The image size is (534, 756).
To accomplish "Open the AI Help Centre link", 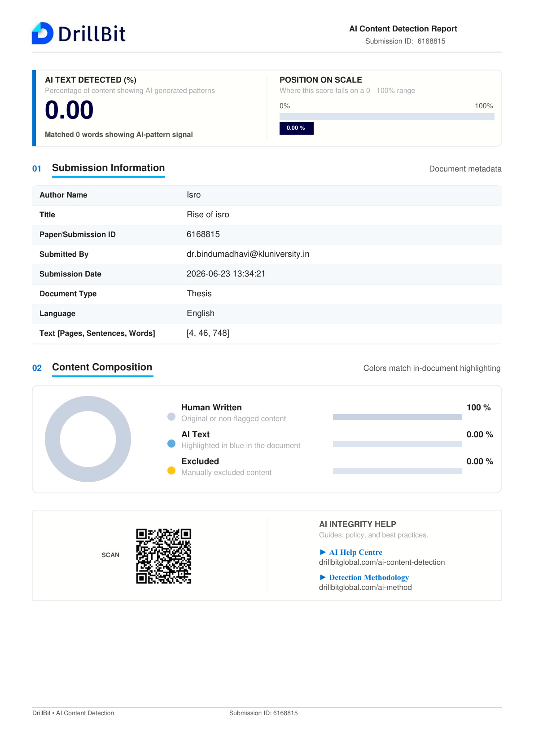I will click(x=355, y=552).
